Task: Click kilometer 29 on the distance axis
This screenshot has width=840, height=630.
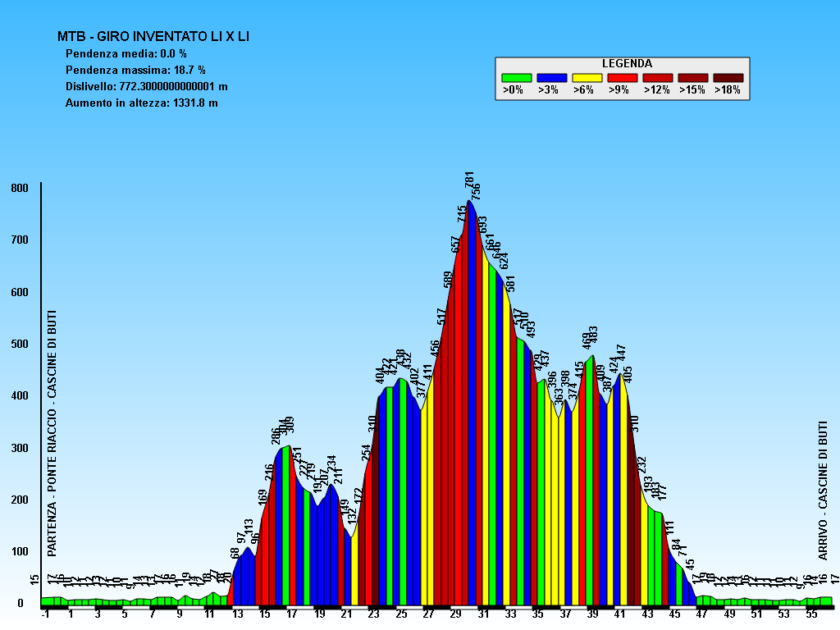Action: click(x=456, y=614)
